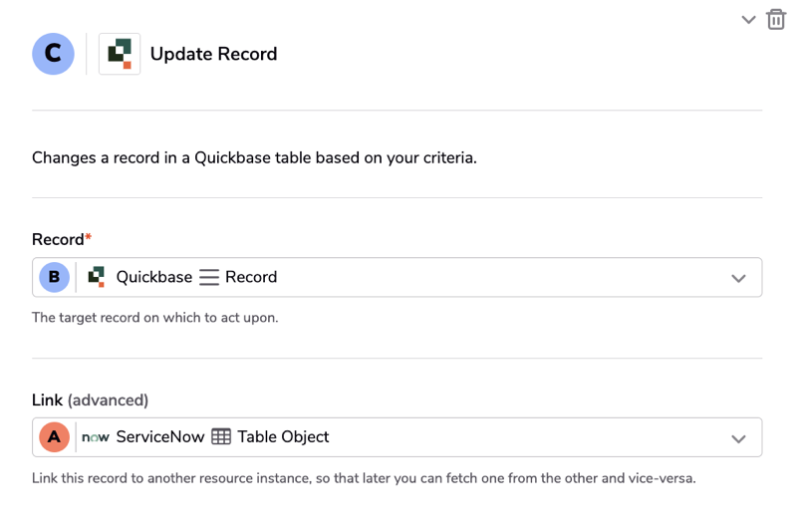Click the blue step C badge
This screenshot has width=797, height=532.
(54, 54)
